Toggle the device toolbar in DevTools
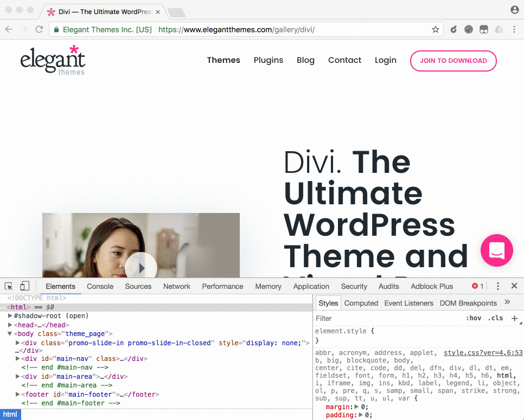This screenshot has height=420, width=524. [24, 286]
